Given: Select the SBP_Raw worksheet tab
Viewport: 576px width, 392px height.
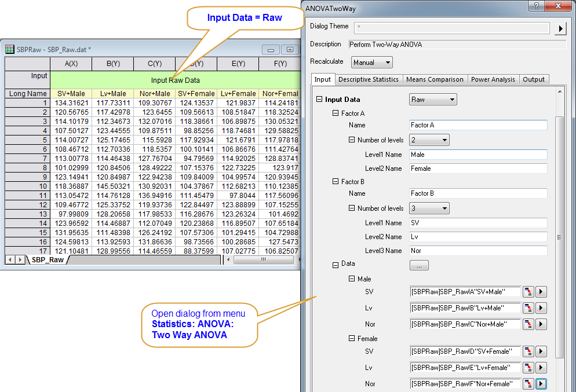Looking at the screenshot, I should [48, 260].
